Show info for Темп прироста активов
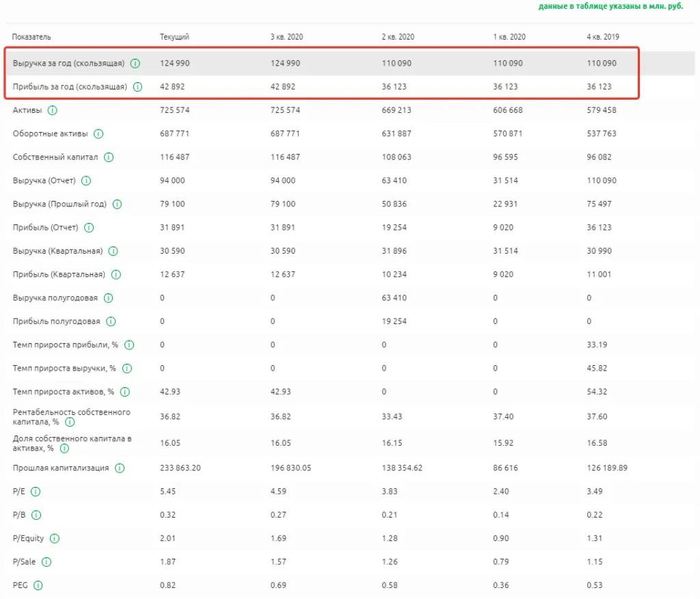 click(x=125, y=392)
